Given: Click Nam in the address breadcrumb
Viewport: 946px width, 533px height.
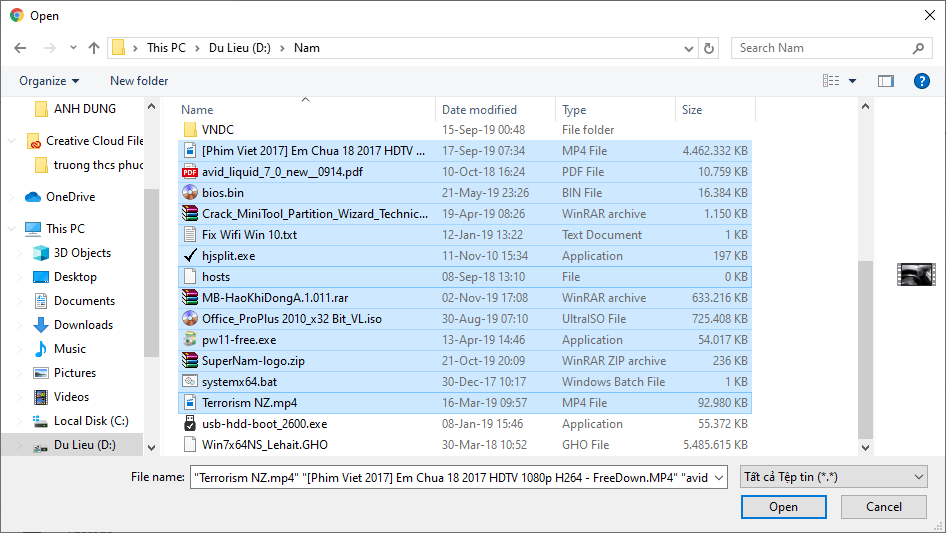Looking at the screenshot, I should tap(306, 48).
